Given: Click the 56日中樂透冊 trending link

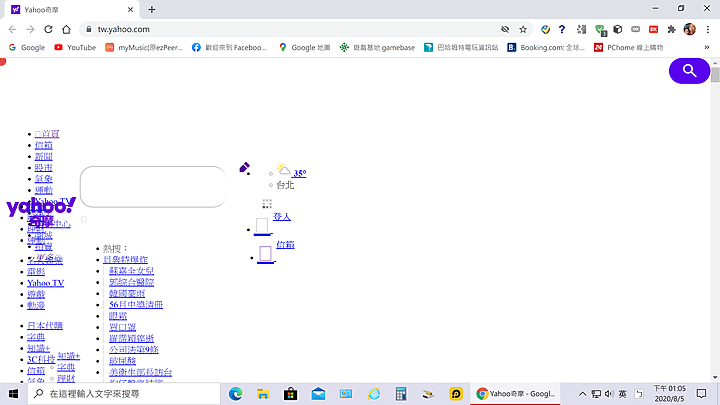Looking at the screenshot, I should click(136, 304).
